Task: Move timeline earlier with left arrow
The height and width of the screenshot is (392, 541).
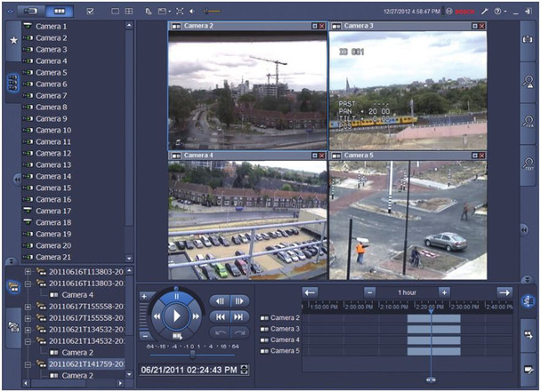Action: (310, 292)
